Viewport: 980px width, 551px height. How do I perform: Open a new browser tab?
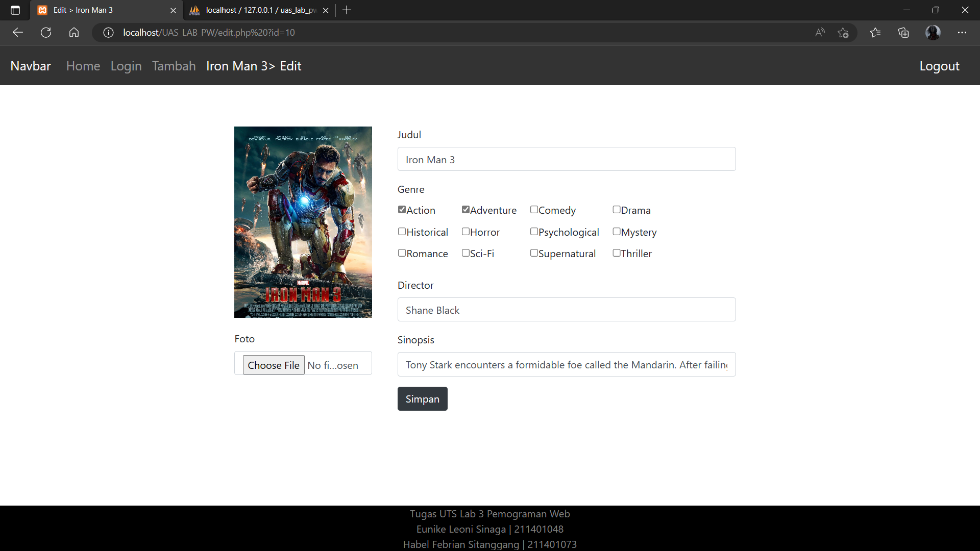(x=347, y=10)
